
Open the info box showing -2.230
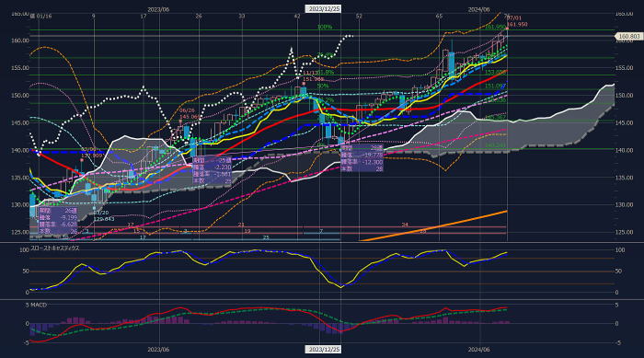pos(212,169)
